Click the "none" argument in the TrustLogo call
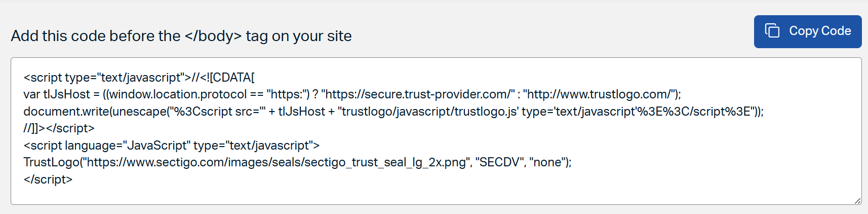The width and height of the screenshot is (868, 214). [x=547, y=162]
